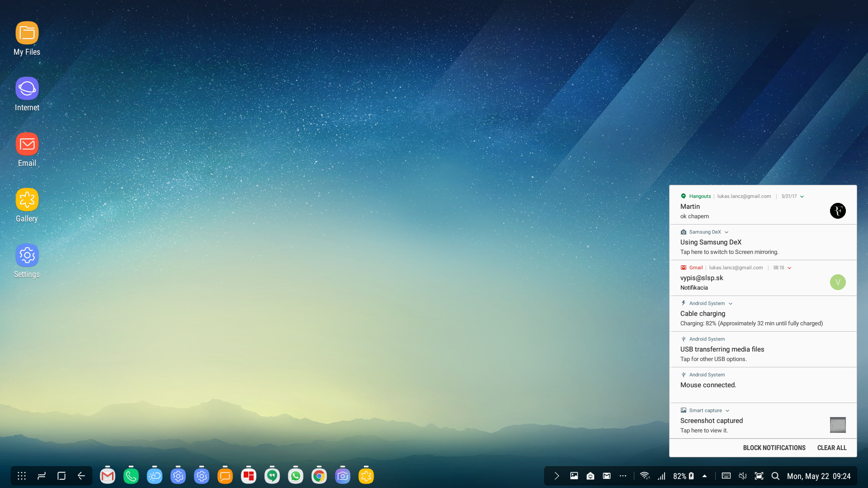Viewport: 868px width, 488px height.
Task: Click the 82% battery indicator
Action: pyautogui.click(x=683, y=476)
